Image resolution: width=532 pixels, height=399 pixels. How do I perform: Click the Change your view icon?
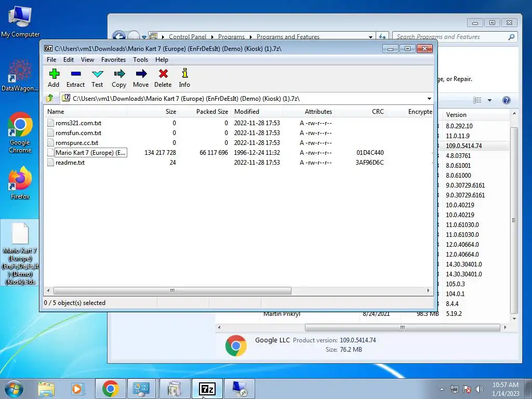pos(477,100)
